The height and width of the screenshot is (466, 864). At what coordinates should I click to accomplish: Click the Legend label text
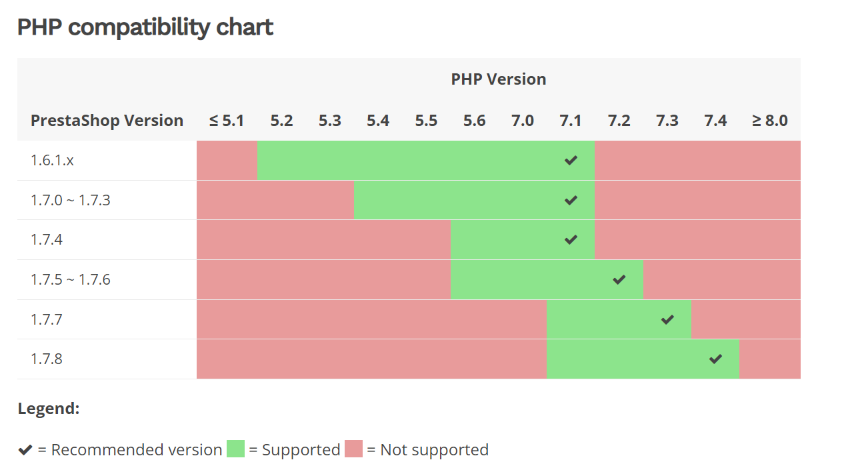49,408
